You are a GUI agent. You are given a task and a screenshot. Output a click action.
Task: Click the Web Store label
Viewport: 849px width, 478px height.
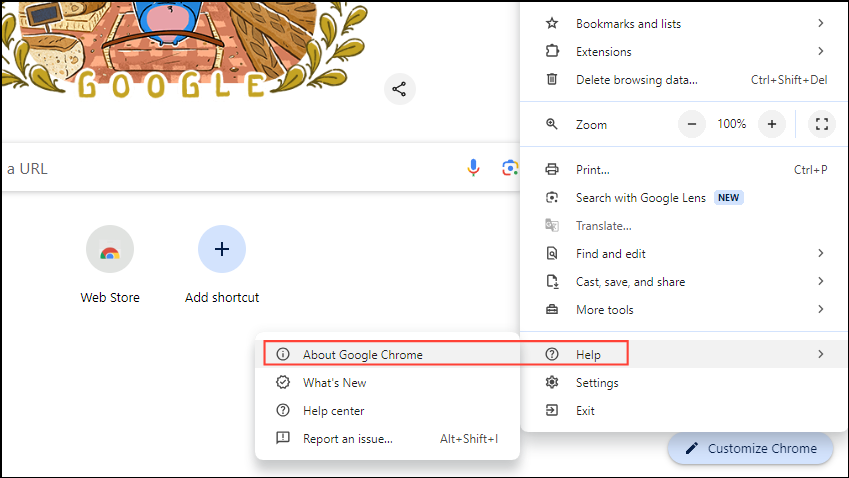(x=110, y=297)
